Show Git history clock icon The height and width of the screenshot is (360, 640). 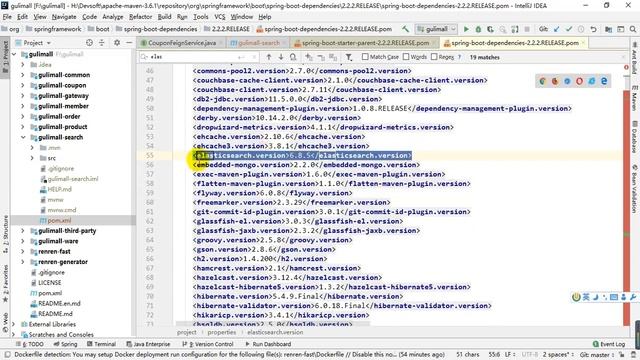[581, 29]
